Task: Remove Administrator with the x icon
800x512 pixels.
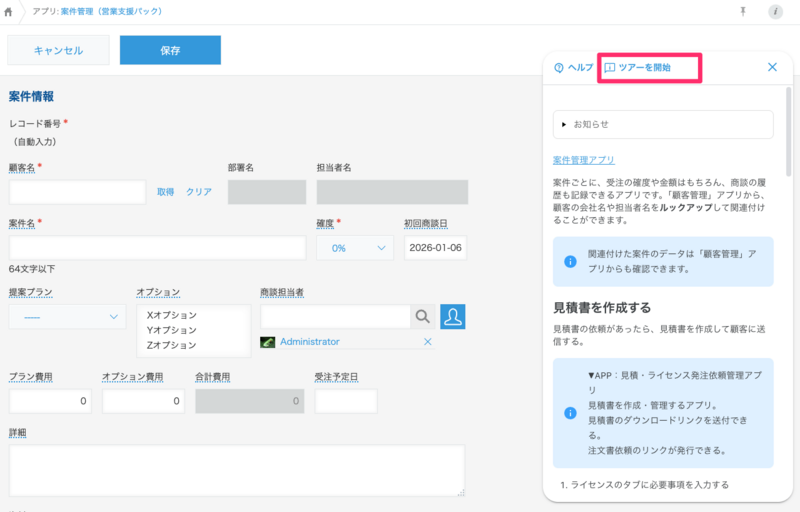Action: 428,342
